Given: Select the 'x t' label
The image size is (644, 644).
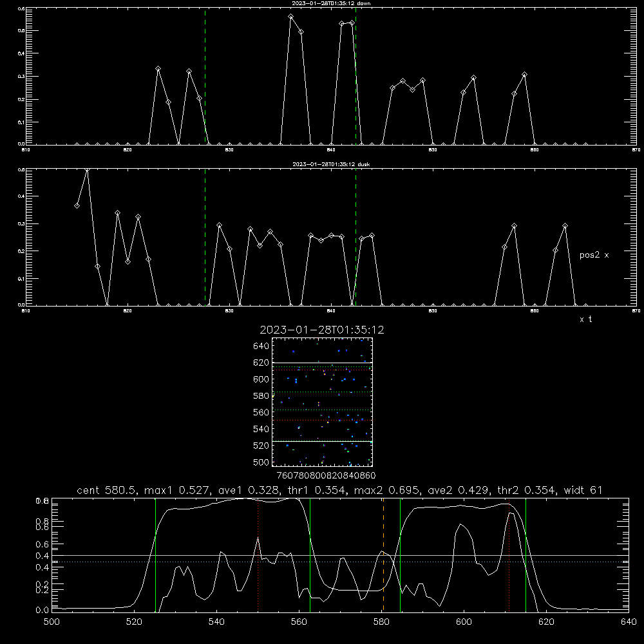Looking at the screenshot, I should click(585, 319).
